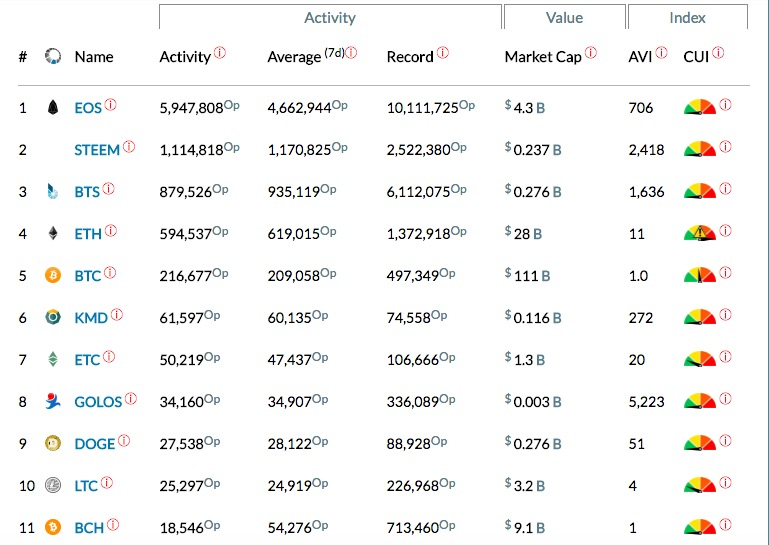Image resolution: width=769 pixels, height=545 pixels.
Task: Click ETH market cap $28 B
Action: [x=523, y=234]
